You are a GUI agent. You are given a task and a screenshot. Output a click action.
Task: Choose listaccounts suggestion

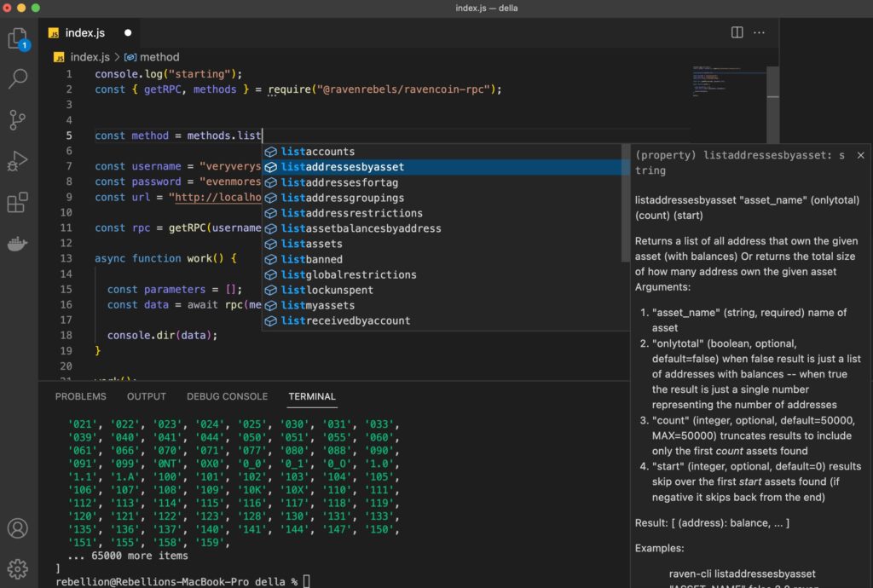(x=442, y=152)
